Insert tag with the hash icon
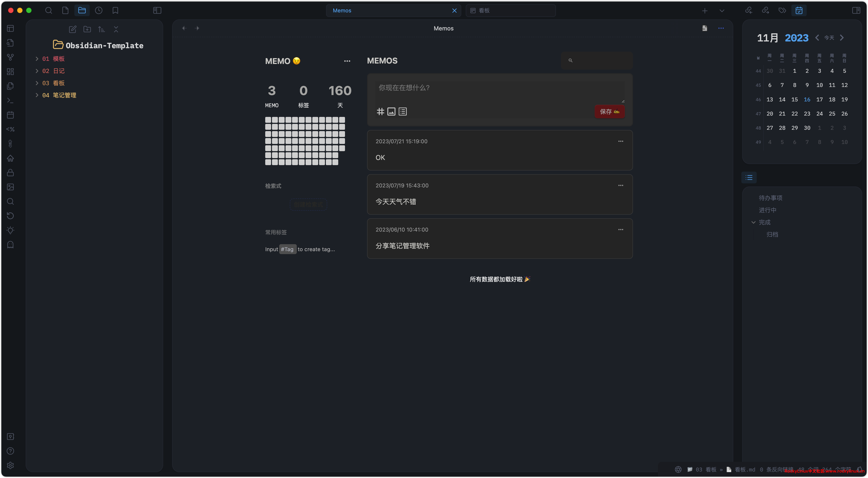This screenshot has height=478, width=868. (380, 112)
